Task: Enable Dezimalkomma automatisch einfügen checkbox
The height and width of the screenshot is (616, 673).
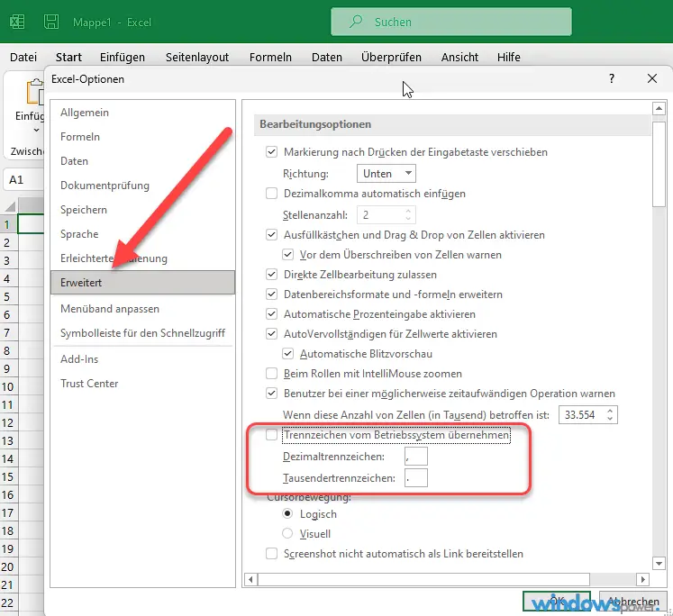Action: [271, 194]
